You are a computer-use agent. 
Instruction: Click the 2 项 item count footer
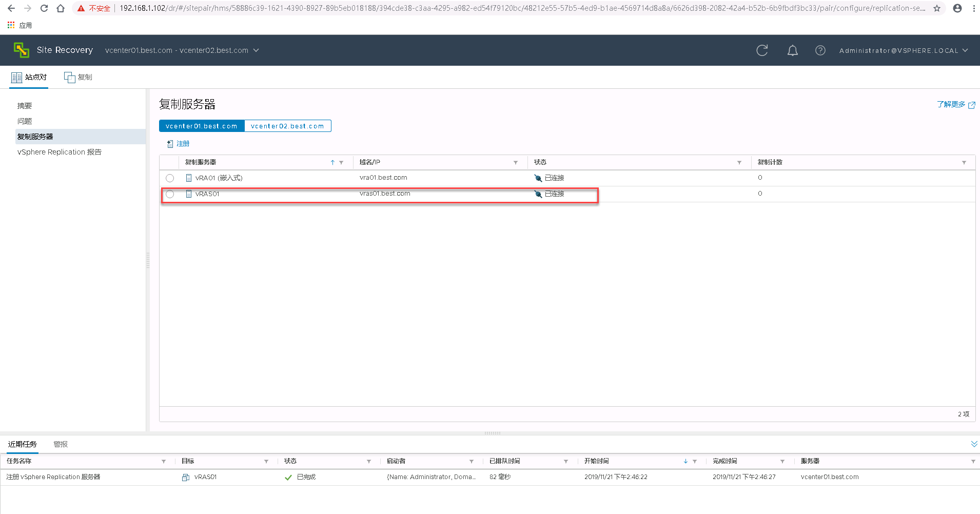964,414
